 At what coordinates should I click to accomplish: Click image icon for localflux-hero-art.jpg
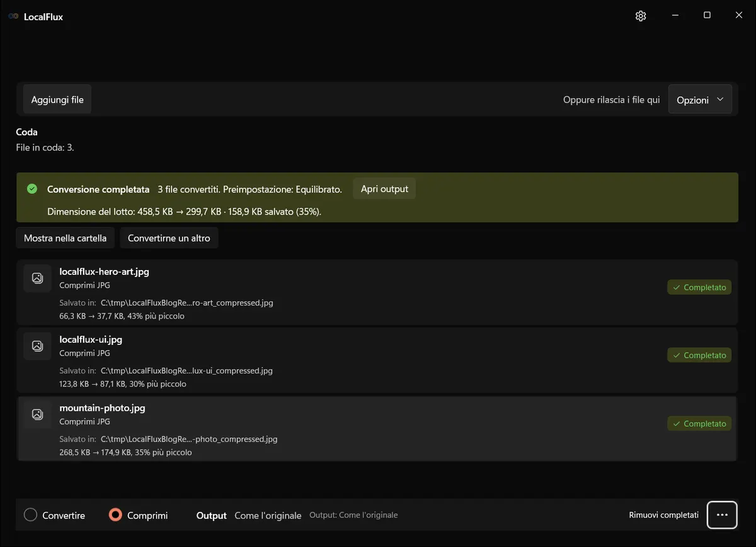pos(37,278)
